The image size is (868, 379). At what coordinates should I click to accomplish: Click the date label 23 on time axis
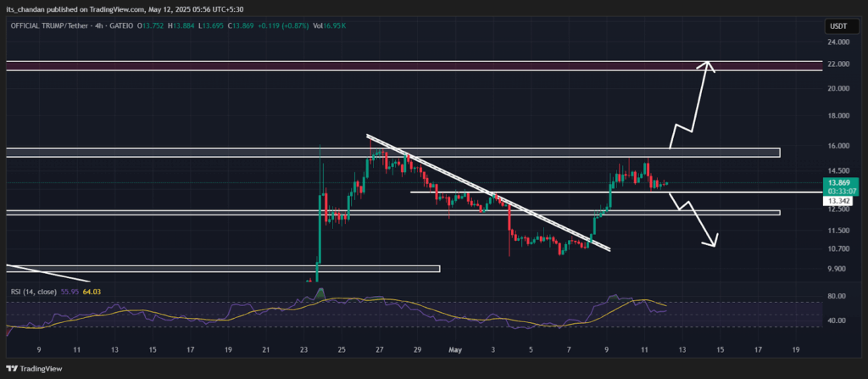[x=303, y=350]
